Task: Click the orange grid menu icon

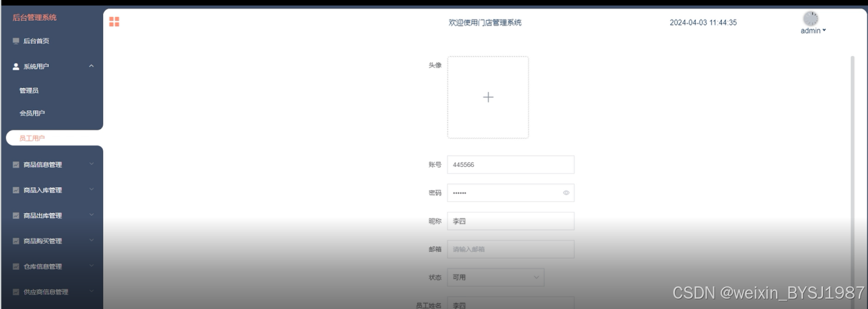Action: 114,22
